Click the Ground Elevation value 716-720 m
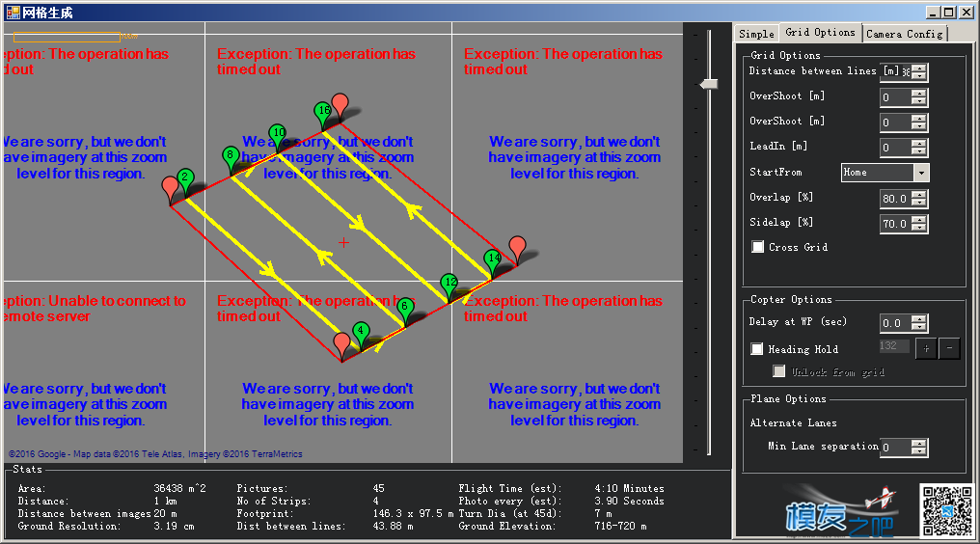The height and width of the screenshot is (544, 980). click(x=620, y=526)
